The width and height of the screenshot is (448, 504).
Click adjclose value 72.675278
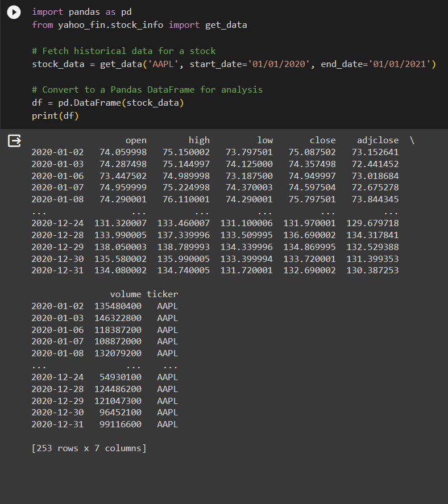[x=375, y=188]
